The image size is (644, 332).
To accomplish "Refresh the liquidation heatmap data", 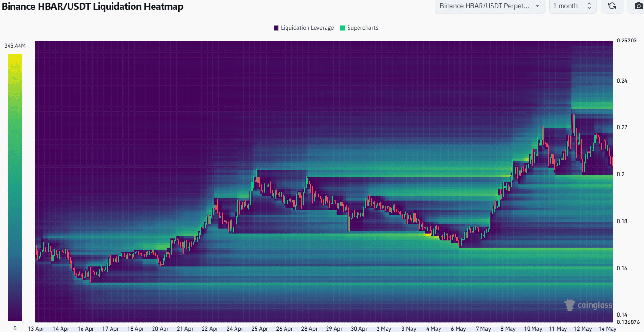I will click(x=612, y=6).
